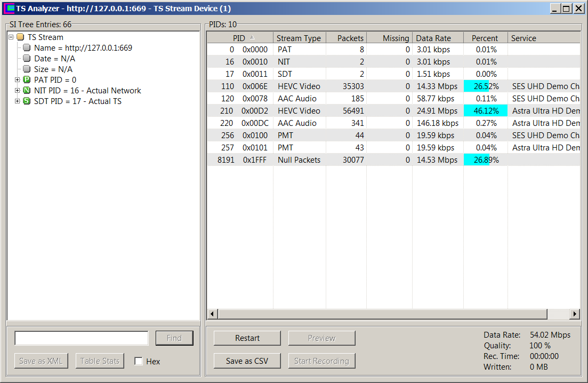
Task: Click the 46.12% percent bar cell
Action: 485,111
